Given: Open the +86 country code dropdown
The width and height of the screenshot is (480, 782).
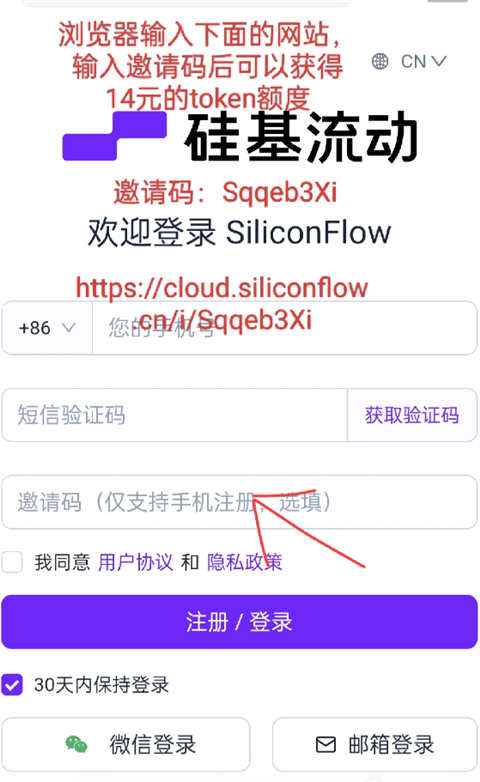Looking at the screenshot, I should [x=47, y=328].
